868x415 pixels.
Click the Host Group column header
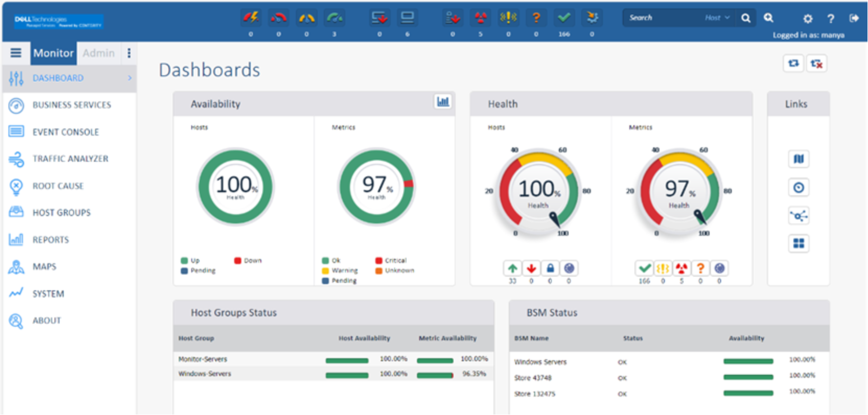(196, 338)
